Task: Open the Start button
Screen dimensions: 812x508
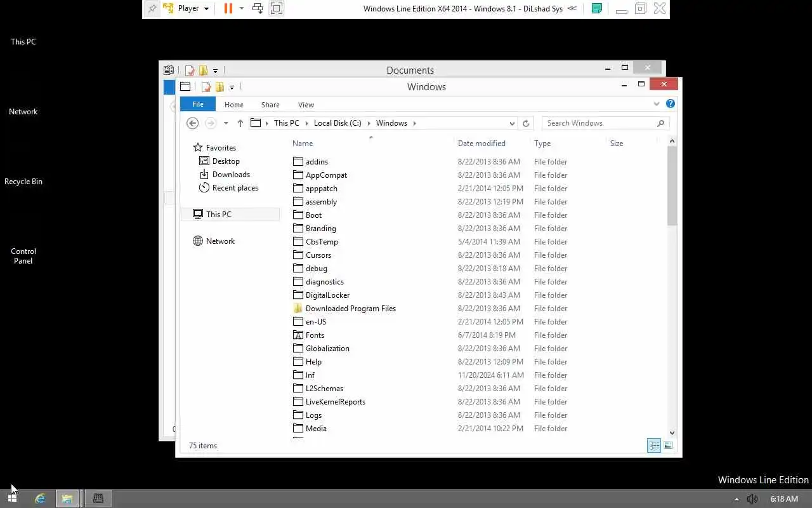Action: (12, 498)
